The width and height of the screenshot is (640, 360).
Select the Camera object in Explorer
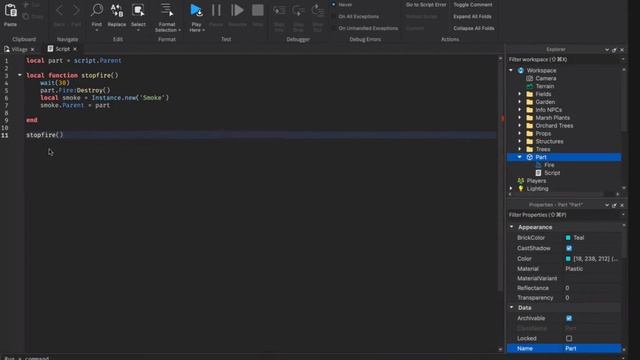[546, 78]
